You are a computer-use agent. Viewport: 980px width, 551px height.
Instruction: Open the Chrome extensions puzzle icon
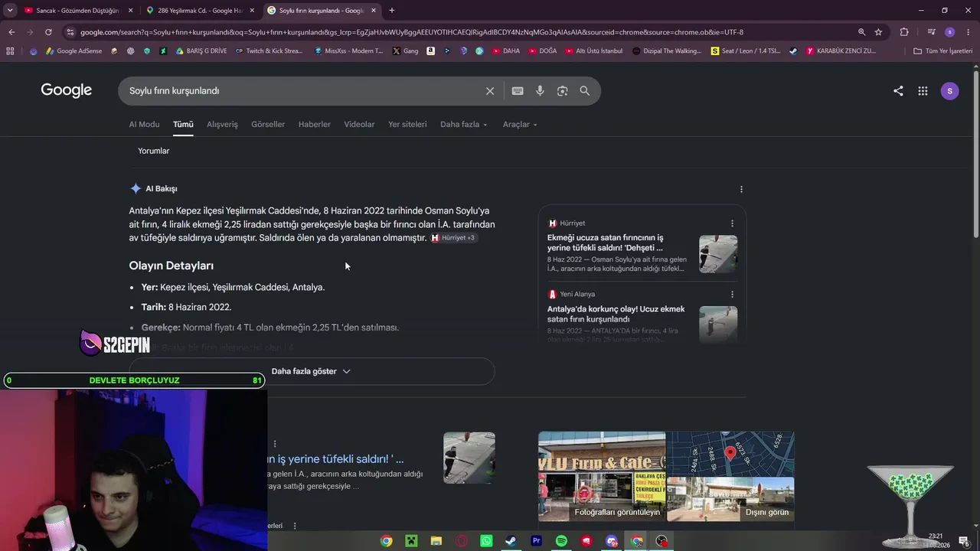(904, 32)
